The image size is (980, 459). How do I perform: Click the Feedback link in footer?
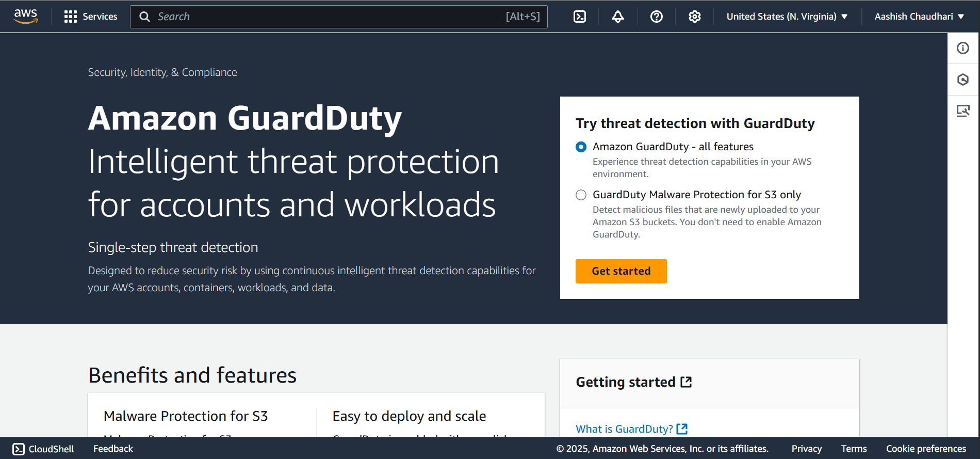(x=113, y=449)
